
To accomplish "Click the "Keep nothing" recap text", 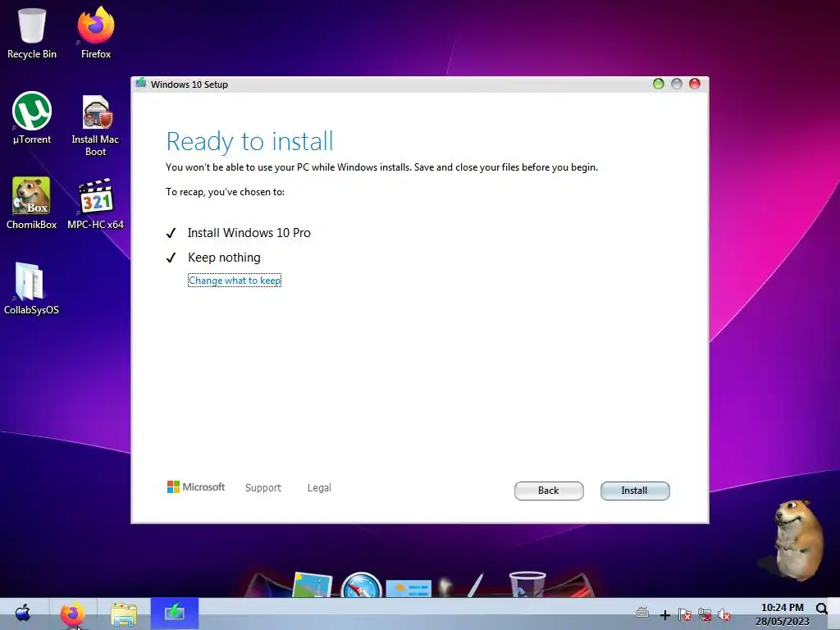I will tap(224, 258).
